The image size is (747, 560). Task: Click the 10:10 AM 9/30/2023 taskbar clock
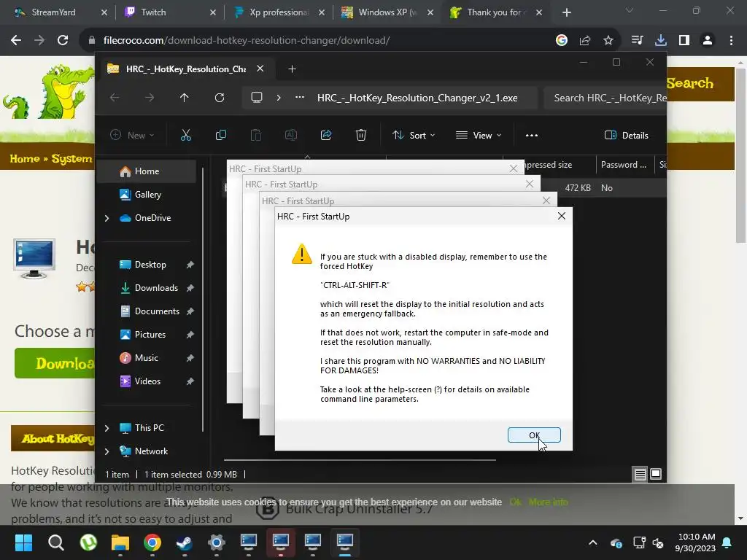695,542
